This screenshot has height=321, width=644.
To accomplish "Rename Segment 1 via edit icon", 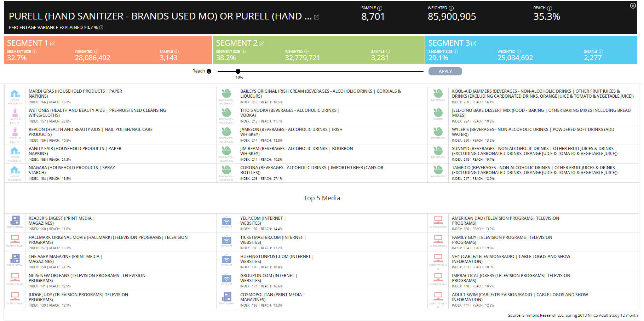I will 52,44.
